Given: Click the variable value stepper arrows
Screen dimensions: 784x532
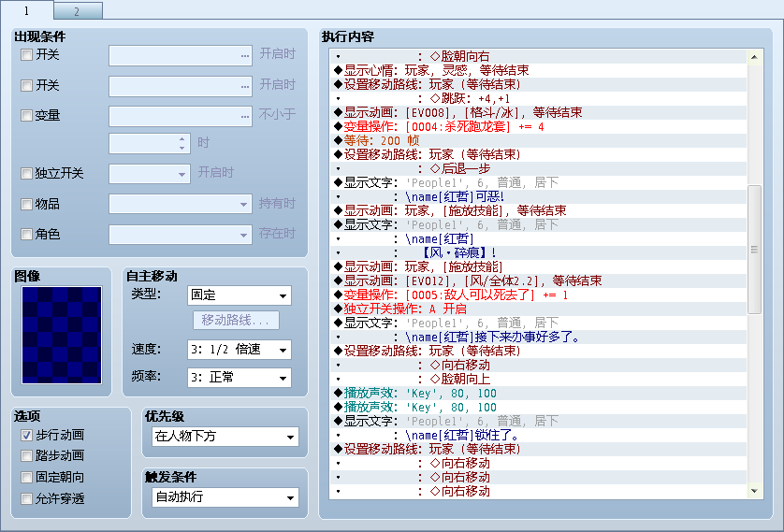Looking at the screenshot, I should coord(182,143).
